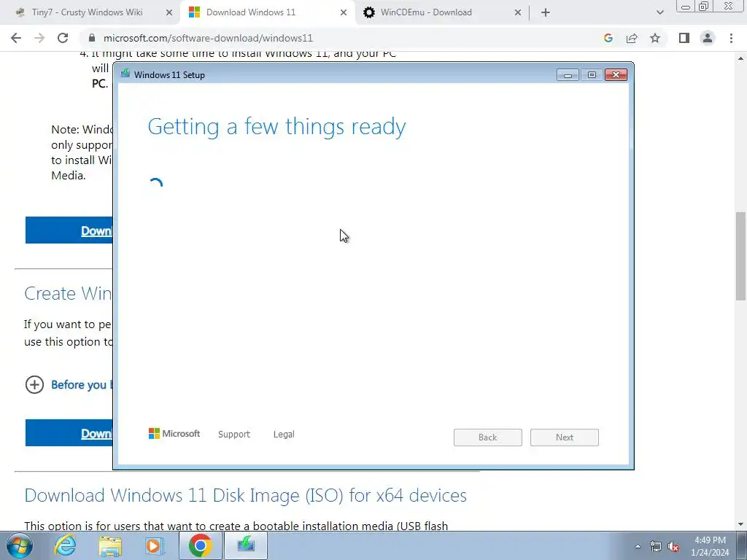This screenshot has height=560, width=747.
Task: Close the Windows 11 Setup window
Action: click(x=616, y=75)
